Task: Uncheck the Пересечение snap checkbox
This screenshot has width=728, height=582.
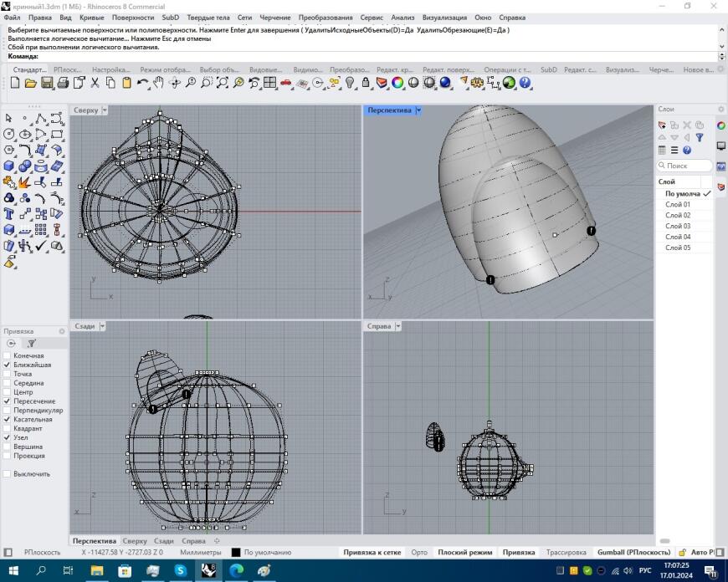Action: [7, 401]
